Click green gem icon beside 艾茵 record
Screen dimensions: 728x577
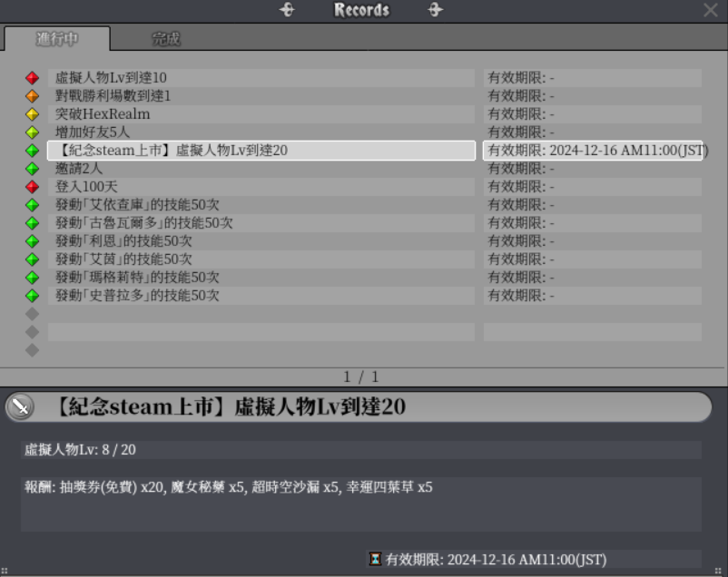click(x=32, y=259)
